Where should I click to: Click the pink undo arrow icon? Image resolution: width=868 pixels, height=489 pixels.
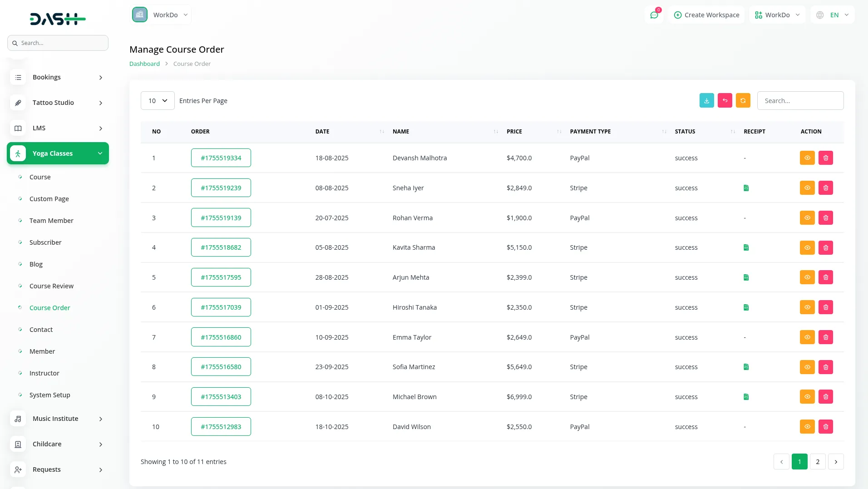[725, 100]
